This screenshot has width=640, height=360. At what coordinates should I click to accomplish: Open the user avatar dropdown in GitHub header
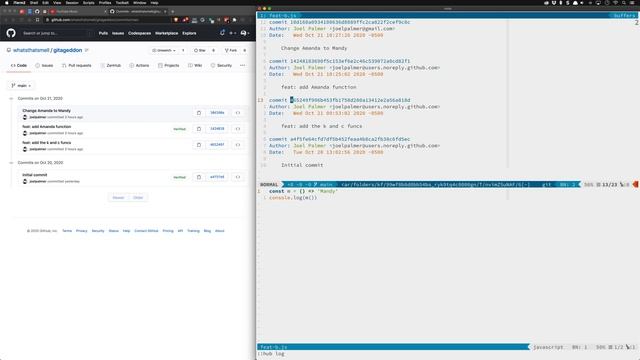[245, 33]
